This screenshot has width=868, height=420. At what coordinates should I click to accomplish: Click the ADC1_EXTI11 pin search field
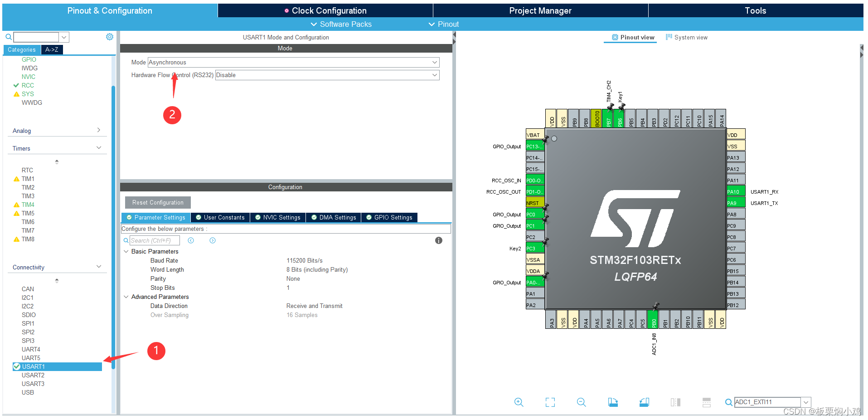[x=767, y=402]
